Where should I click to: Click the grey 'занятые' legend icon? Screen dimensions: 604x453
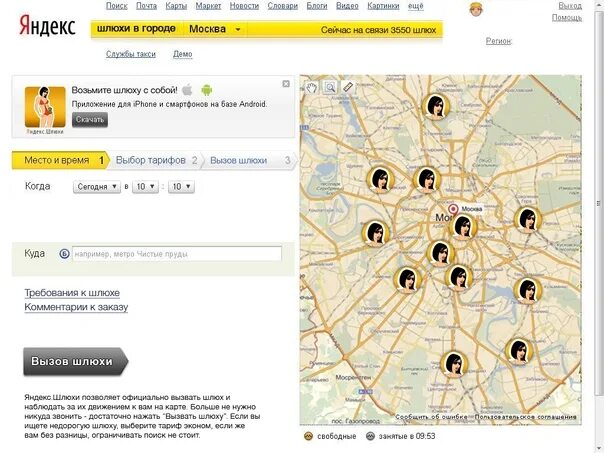pos(370,436)
